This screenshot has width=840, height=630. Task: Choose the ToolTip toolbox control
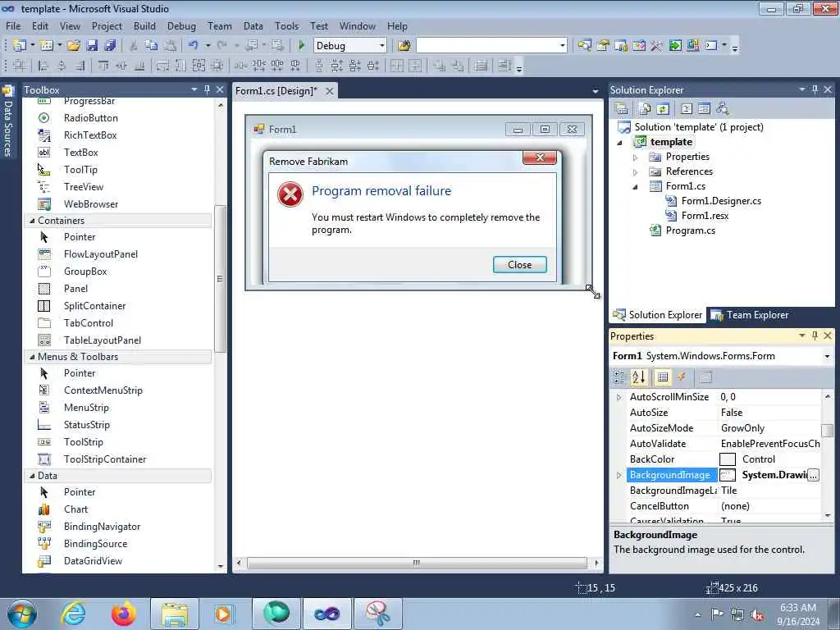pyautogui.click(x=80, y=169)
